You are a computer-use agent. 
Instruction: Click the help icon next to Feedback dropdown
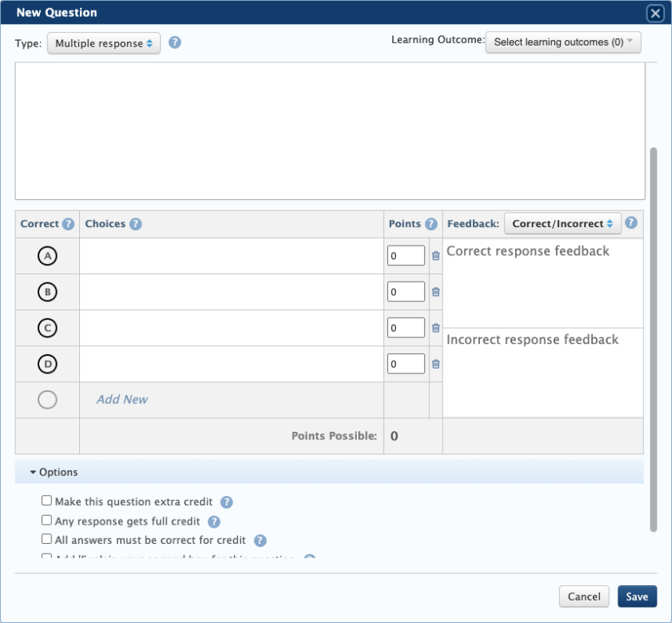coord(631,223)
